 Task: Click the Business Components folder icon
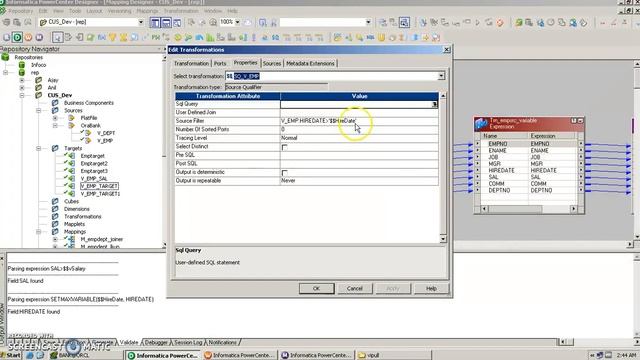coord(55,103)
